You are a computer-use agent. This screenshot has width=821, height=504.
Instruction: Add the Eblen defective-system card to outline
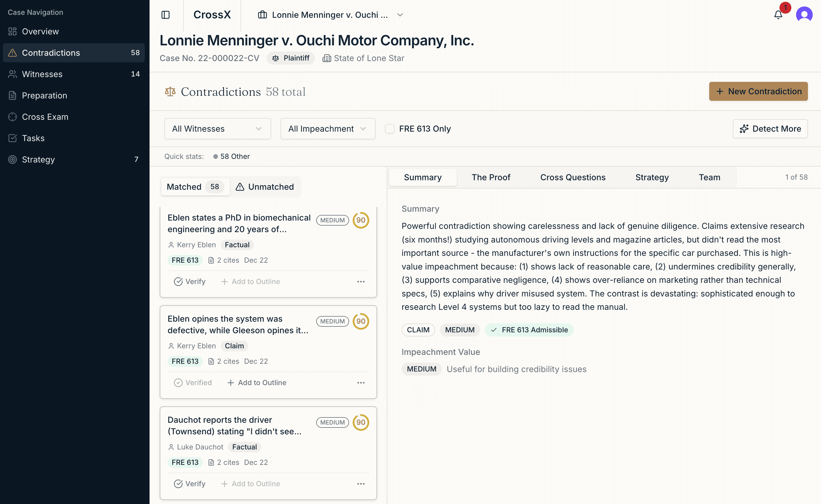[257, 382]
